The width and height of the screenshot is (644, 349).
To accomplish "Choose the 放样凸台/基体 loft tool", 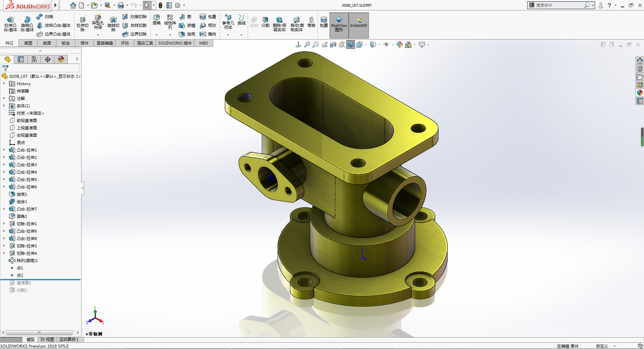I will (x=54, y=25).
